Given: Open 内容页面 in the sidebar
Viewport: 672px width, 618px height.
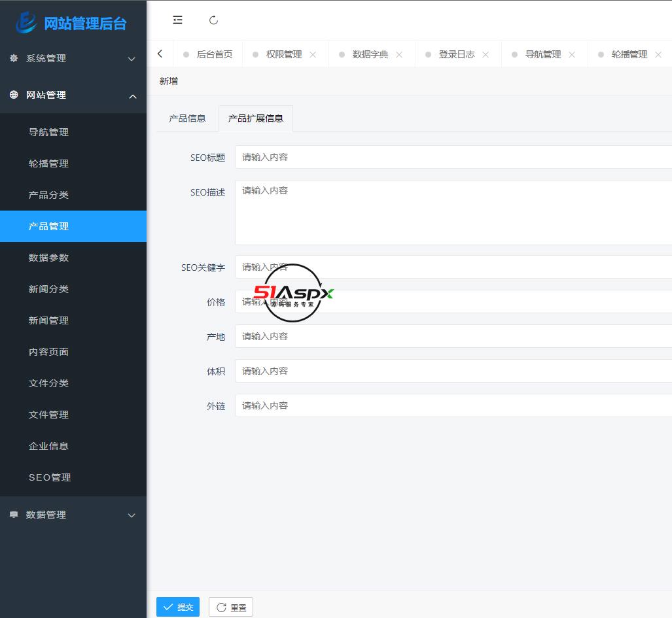Looking at the screenshot, I should coord(73,352).
